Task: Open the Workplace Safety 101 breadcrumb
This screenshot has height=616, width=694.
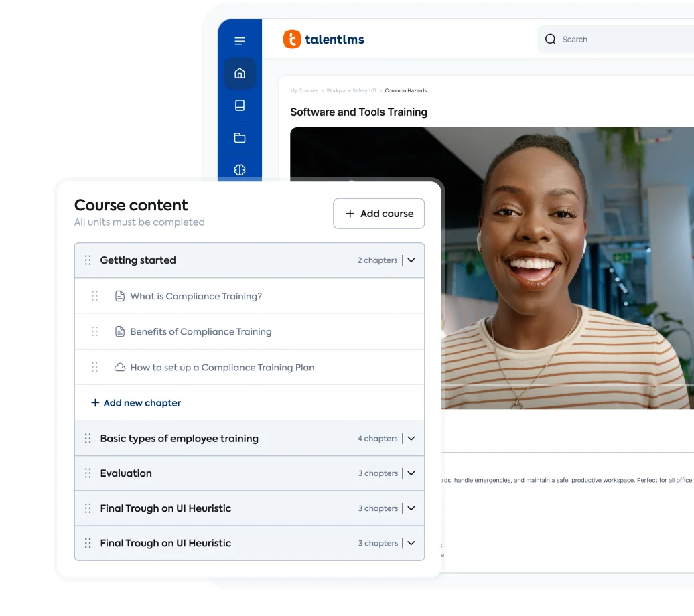Action: (x=352, y=90)
